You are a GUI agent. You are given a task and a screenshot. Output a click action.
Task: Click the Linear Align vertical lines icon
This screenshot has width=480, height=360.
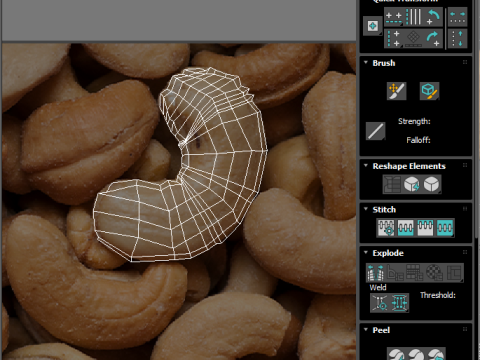tap(413, 17)
